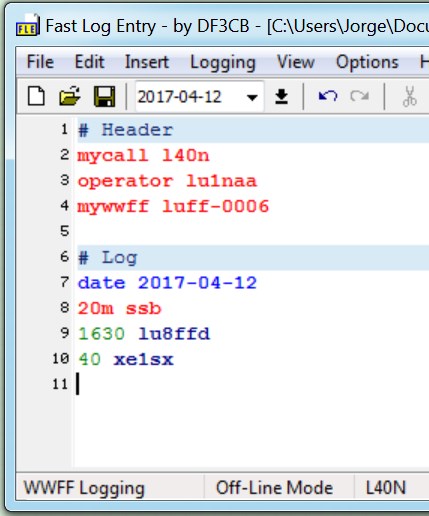Click the FLE application icon in title bar
Image resolution: width=429 pixels, height=516 pixels.
tap(28, 25)
